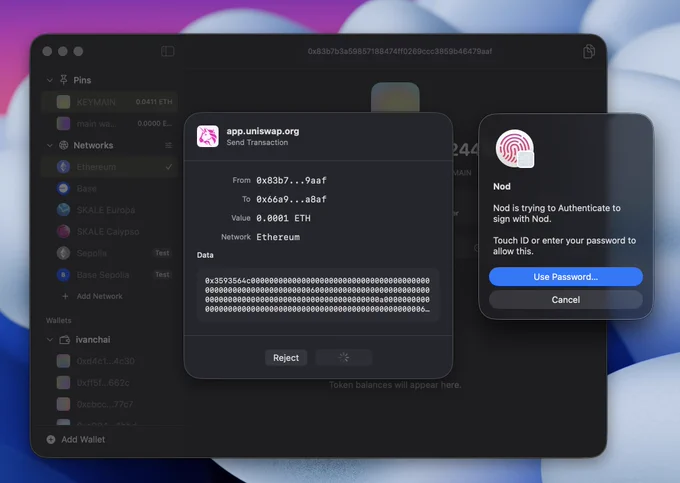680x483 pixels.
Task: Toggle the sidebar panel icon
Action: (x=167, y=51)
